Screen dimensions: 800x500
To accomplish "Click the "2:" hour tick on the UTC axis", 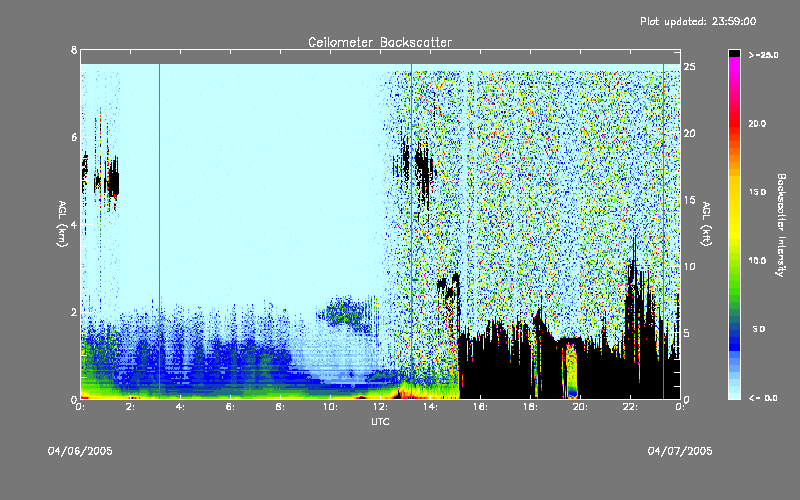I will 130,407.
